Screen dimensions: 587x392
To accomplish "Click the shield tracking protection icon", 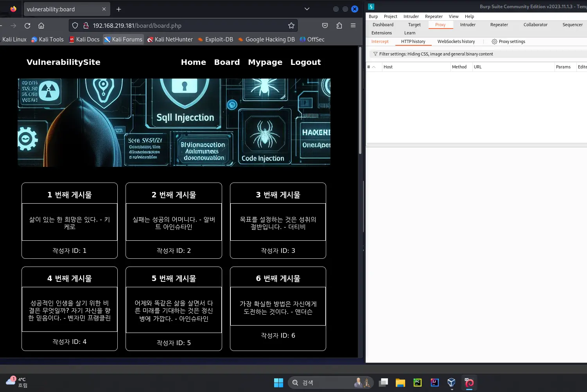I will (75, 26).
